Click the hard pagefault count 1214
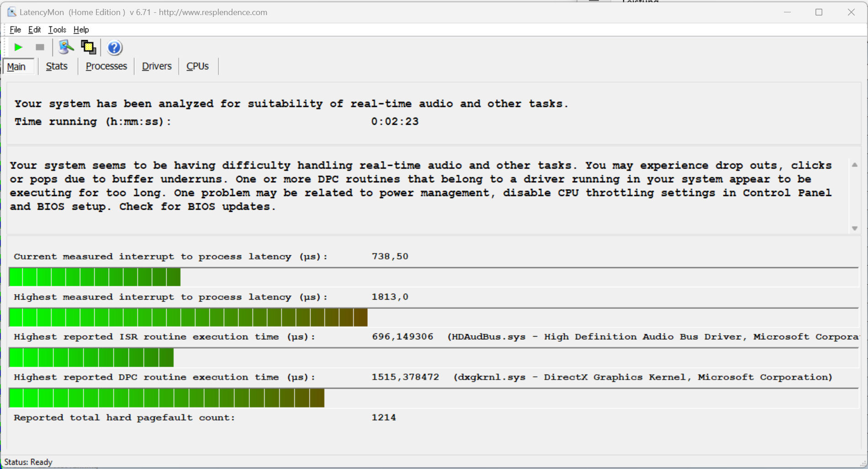 384,417
